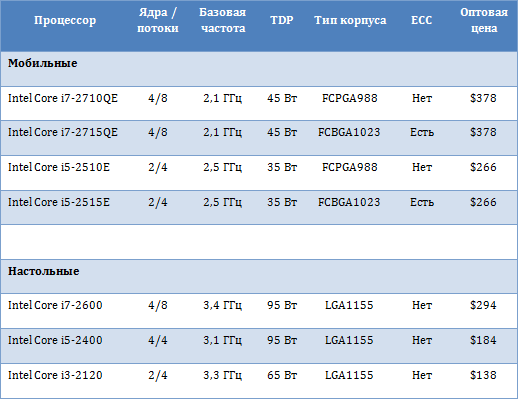The height and width of the screenshot is (399, 518).
Task: Click $378 price in i7-2715QE row
Action: [x=483, y=132]
